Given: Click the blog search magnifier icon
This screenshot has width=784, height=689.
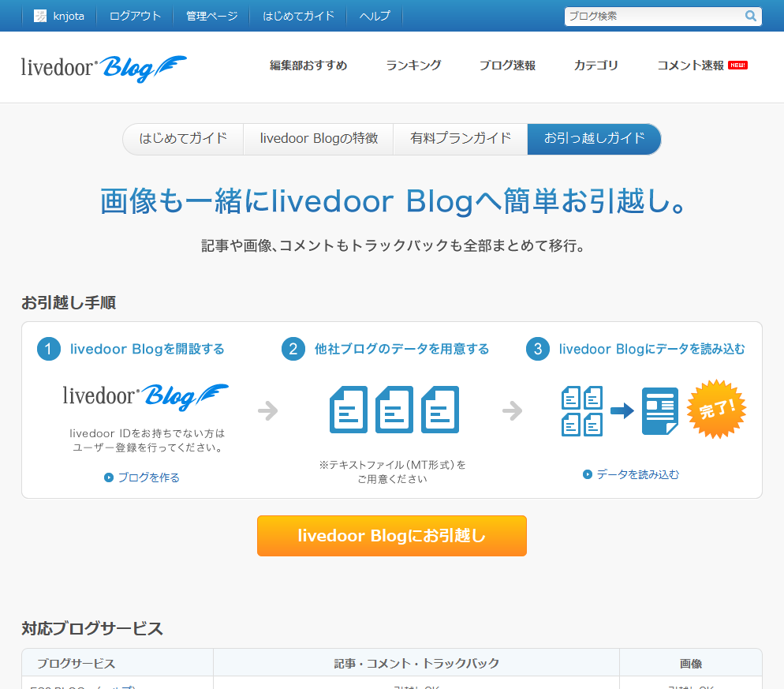Looking at the screenshot, I should coord(751,16).
